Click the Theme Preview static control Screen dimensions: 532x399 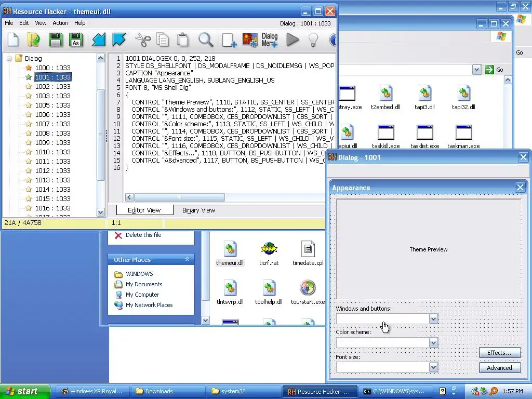(429, 249)
